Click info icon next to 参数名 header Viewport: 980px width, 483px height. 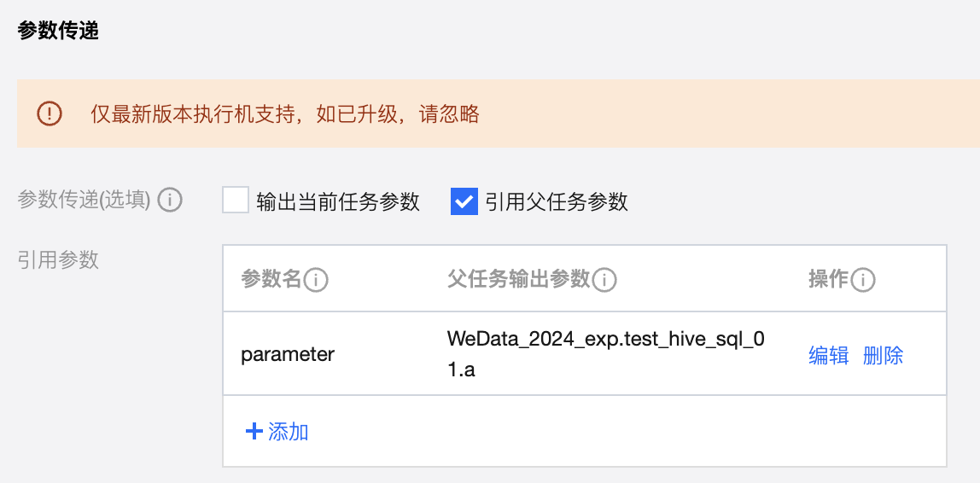317,280
